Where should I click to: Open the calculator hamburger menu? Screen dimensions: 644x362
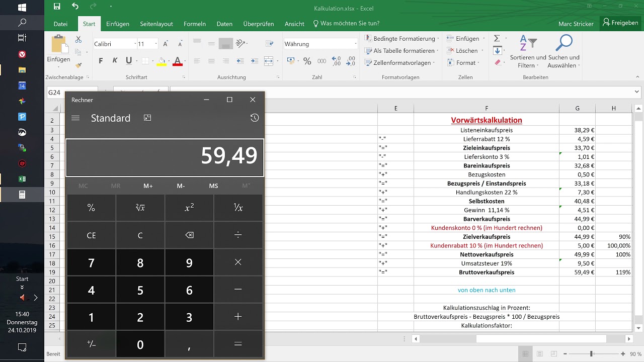point(75,118)
